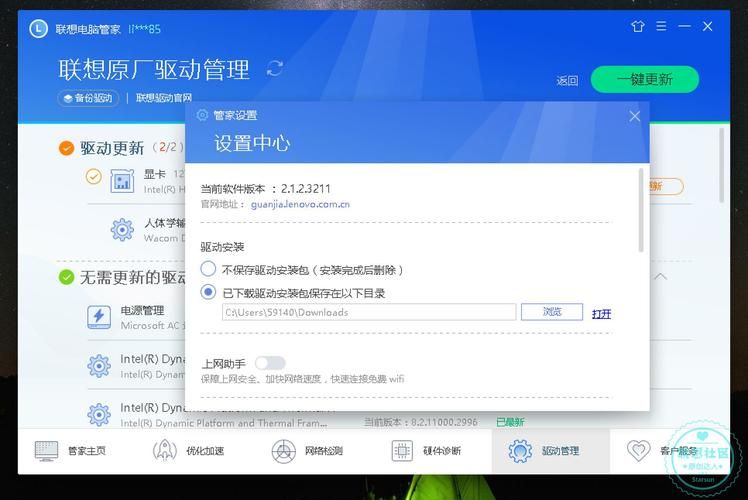Switch to the 驱动管理 tab
The height and width of the screenshot is (500, 748).
pos(549,451)
